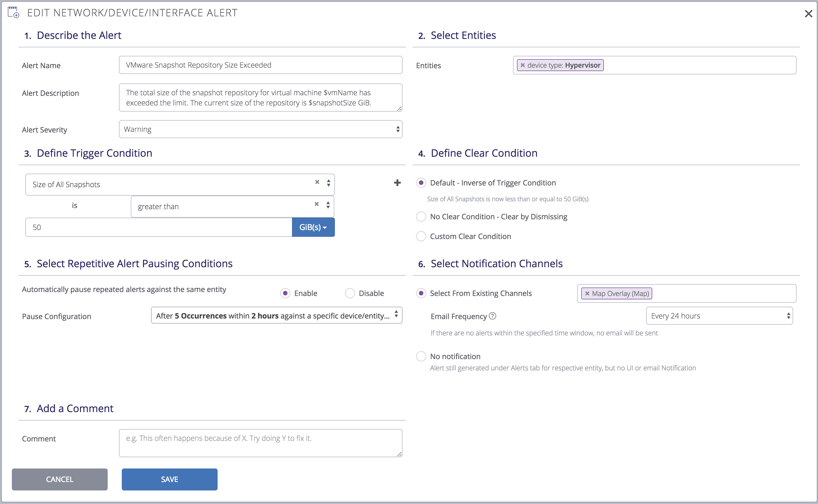Click the 'Define Trigger Condition' heading
This screenshot has width=818, height=504.
coord(94,153)
